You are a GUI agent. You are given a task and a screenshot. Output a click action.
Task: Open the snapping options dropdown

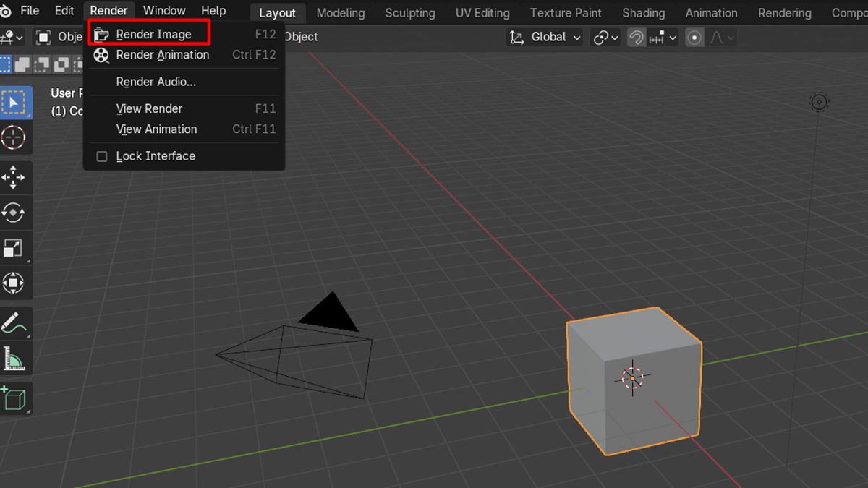click(663, 38)
